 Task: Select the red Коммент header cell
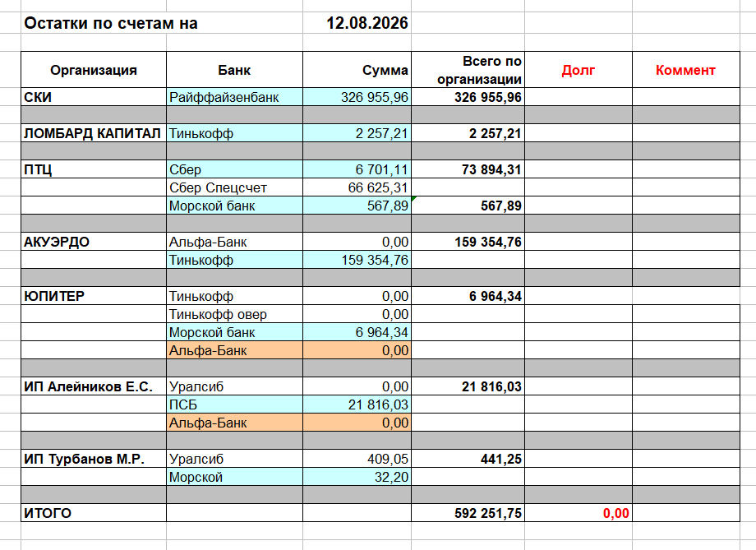coord(685,70)
